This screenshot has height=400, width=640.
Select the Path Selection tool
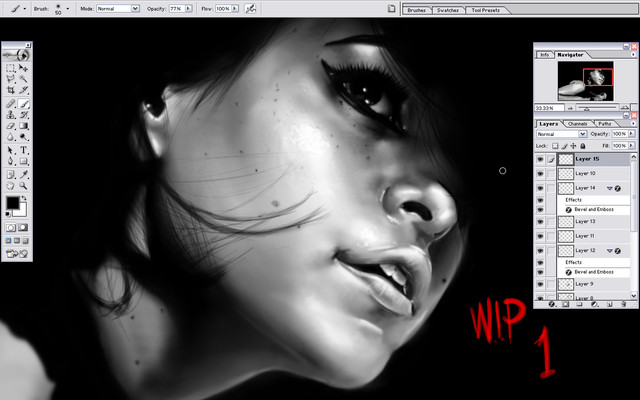pyautogui.click(x=11, y=150)
